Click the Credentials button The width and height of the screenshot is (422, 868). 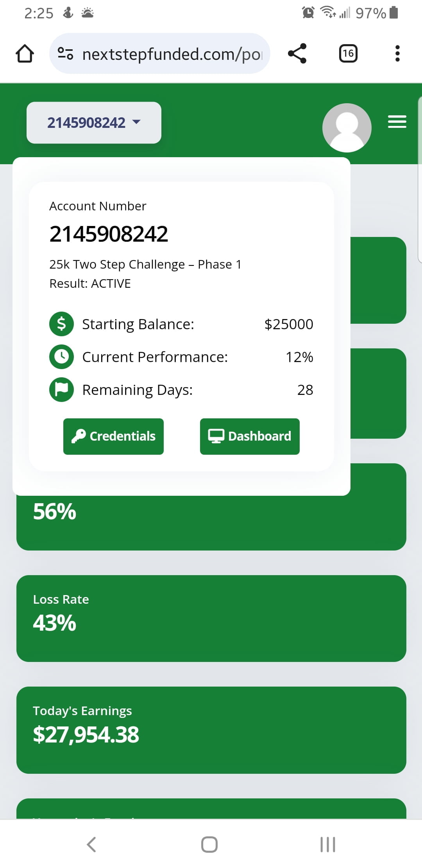tap(113, 436)
